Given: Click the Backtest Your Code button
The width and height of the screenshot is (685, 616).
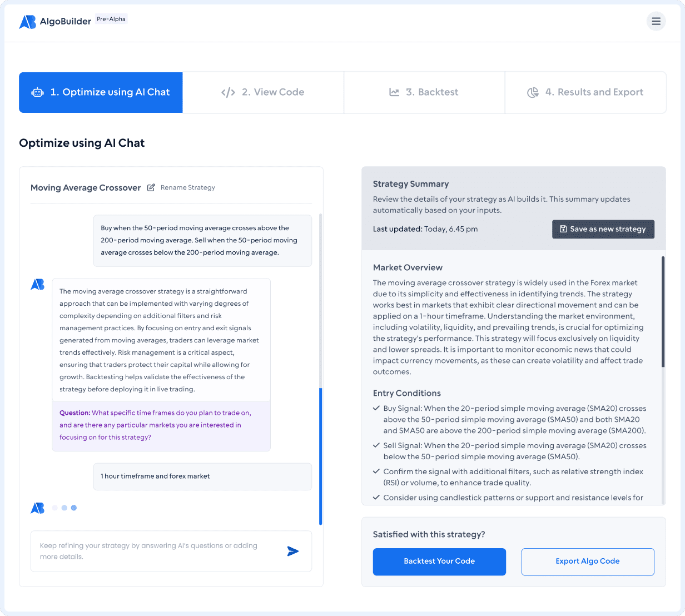Looking at the screenshot, I should [439, 562].
